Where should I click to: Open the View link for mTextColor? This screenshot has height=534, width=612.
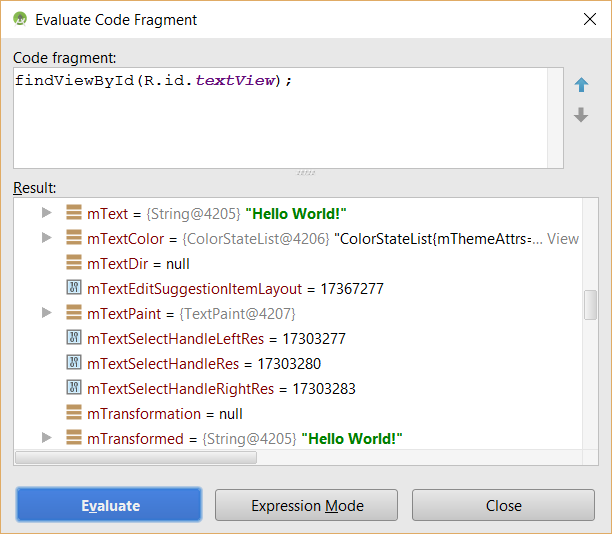[x=562, y=239]
